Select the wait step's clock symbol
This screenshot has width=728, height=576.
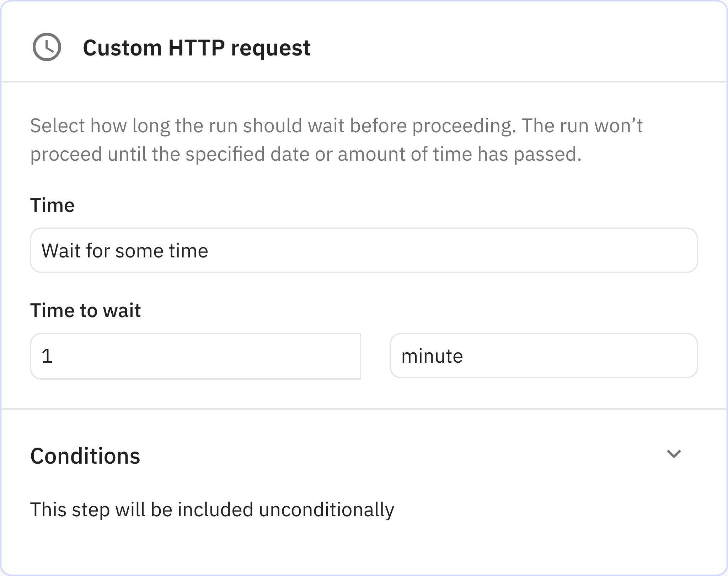point(47,47)
